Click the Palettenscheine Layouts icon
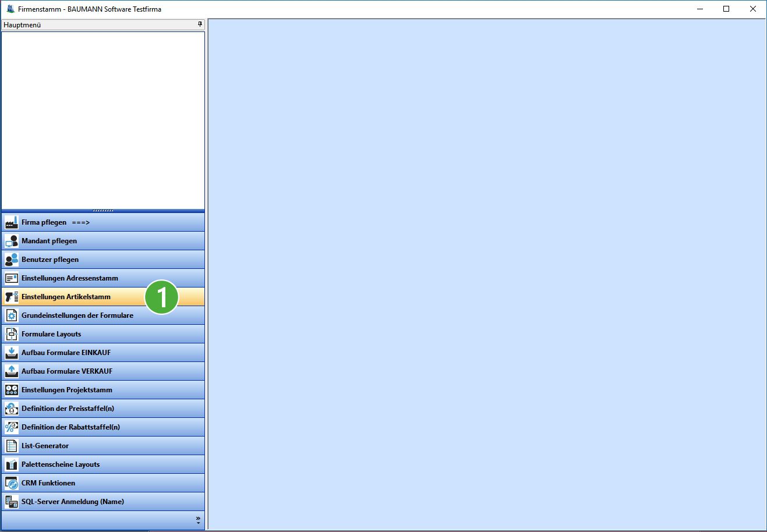 point(12,464)
